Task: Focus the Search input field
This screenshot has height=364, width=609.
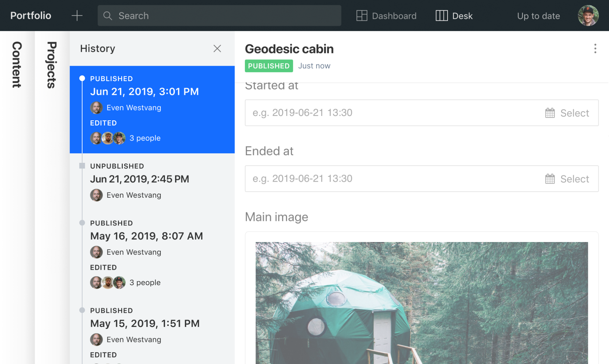Action: (x=219, y=15)
